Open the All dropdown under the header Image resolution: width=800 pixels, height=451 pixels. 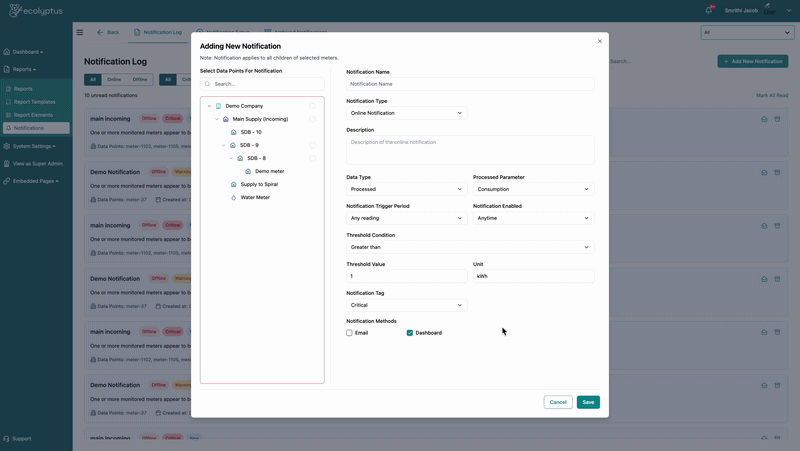(747, 32)
